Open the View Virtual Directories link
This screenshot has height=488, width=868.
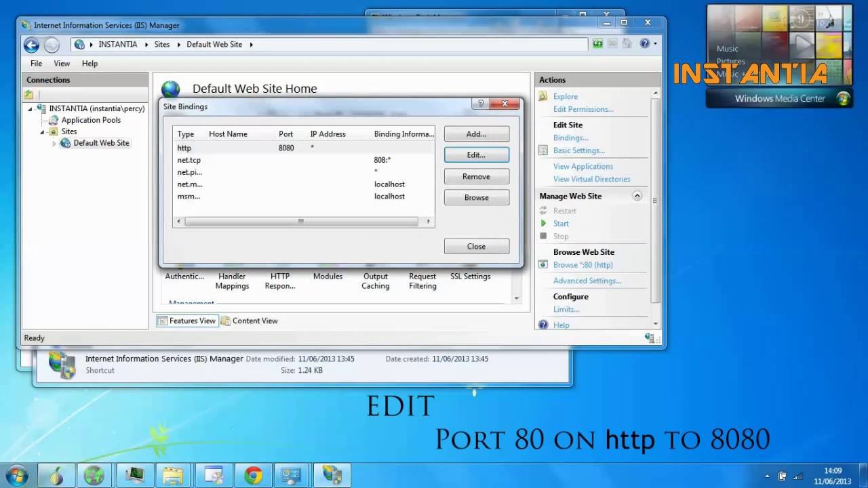591,180
